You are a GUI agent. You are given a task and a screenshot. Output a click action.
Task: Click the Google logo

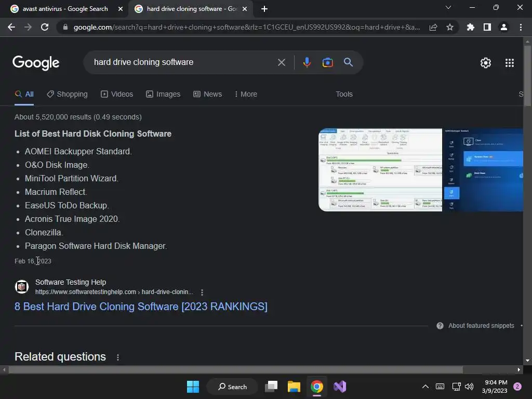(36, 63)
